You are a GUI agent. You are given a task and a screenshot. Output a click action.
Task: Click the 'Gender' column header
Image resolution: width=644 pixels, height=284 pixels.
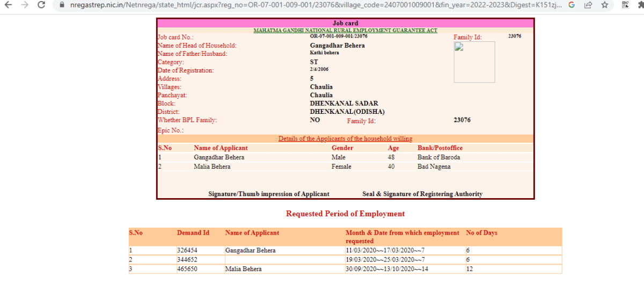[342, 148]
